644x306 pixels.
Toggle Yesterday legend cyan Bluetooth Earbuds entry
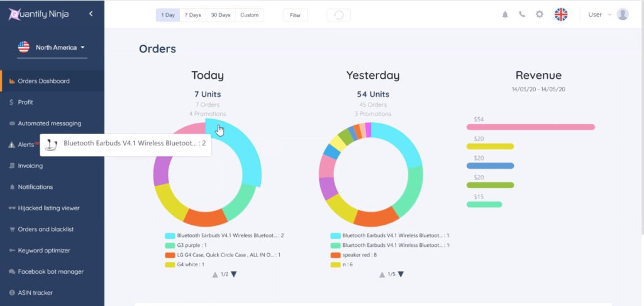click(x=390, y=235)
